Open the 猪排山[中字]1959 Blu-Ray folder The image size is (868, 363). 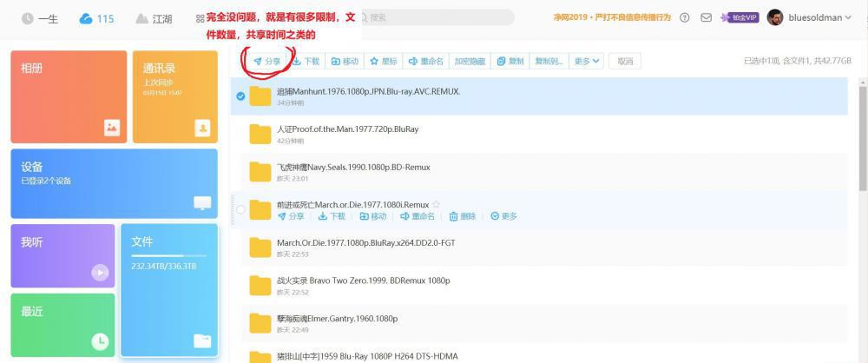[367, 356]
